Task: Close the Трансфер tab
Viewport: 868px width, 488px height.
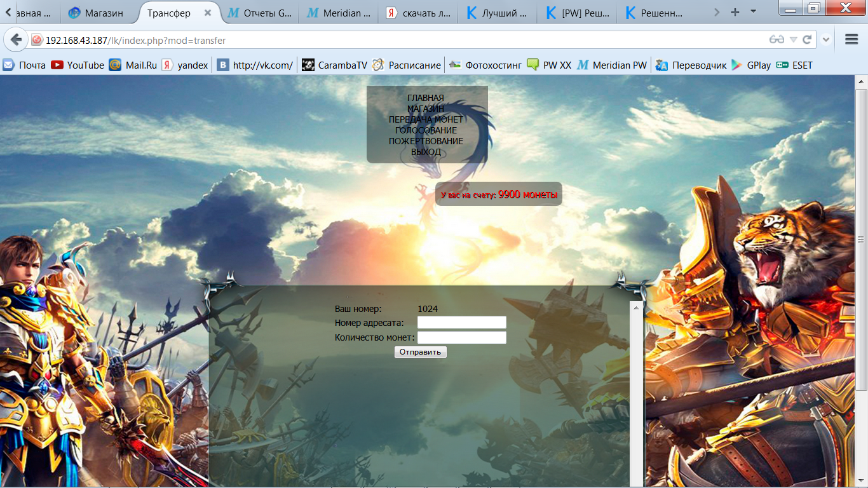Action: tap(208, 13)
